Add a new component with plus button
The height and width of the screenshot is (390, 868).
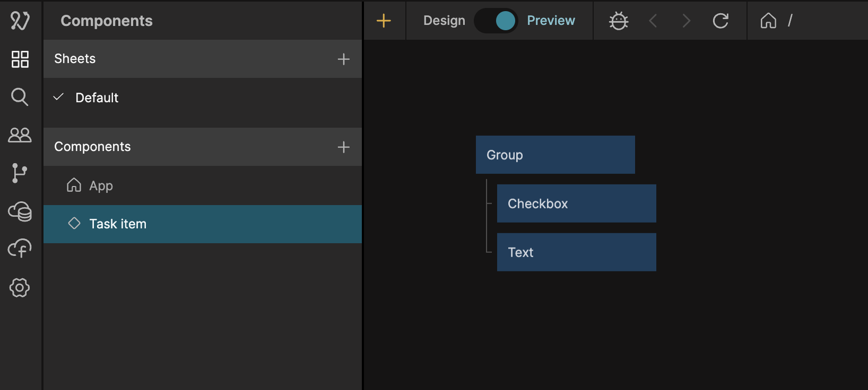pyautogui.click(x=343, y=147)
